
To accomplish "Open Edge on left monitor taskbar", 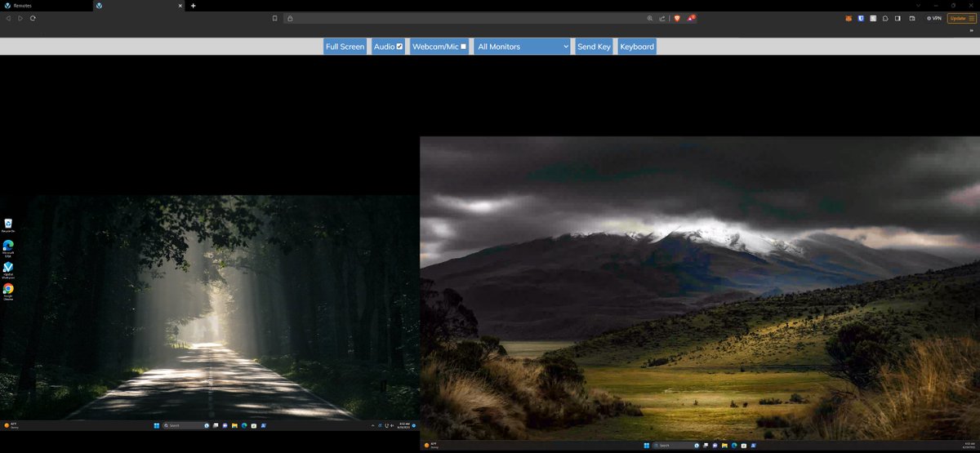I will tap(244, 425).
